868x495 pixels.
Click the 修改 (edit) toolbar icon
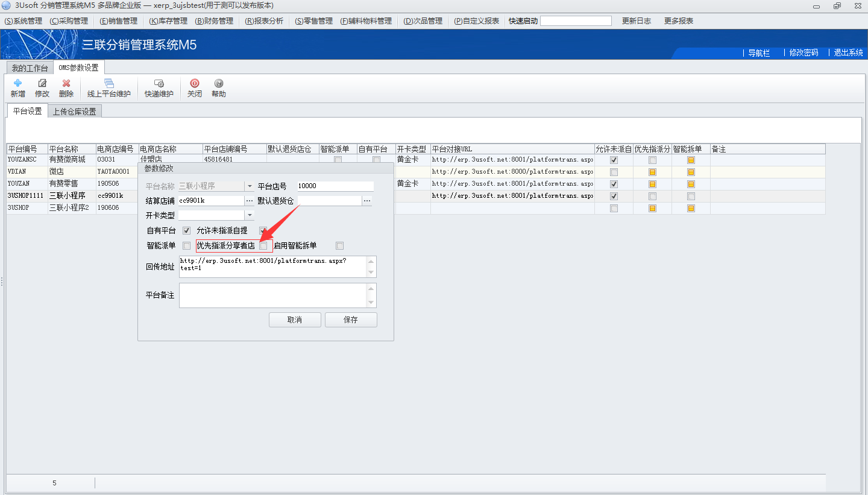(x=42, y=83)
